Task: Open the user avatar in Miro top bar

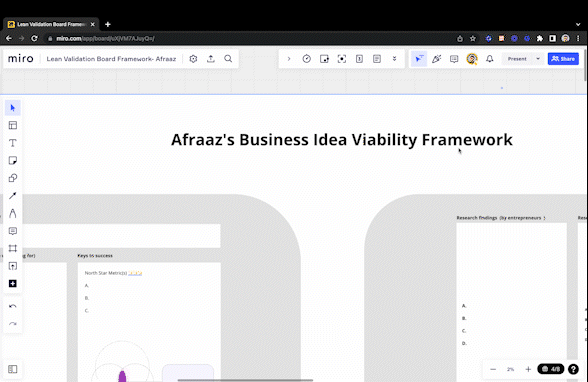Action: coord(472,59)
